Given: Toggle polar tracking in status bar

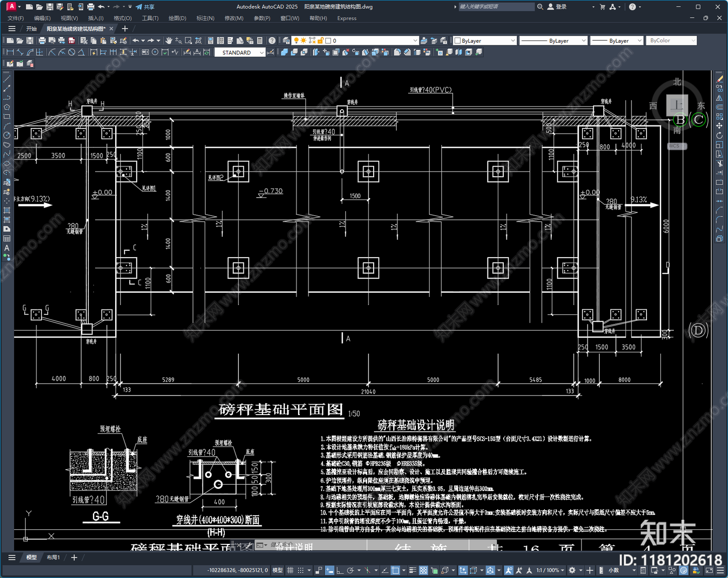Looking at the screenshot, I should (350, 570).
